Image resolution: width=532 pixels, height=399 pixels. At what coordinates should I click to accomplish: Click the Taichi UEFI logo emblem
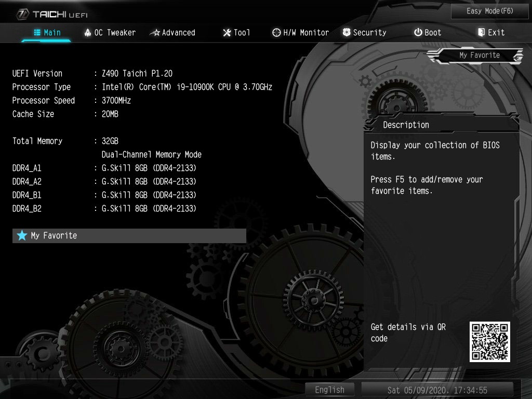pos(23,14)
